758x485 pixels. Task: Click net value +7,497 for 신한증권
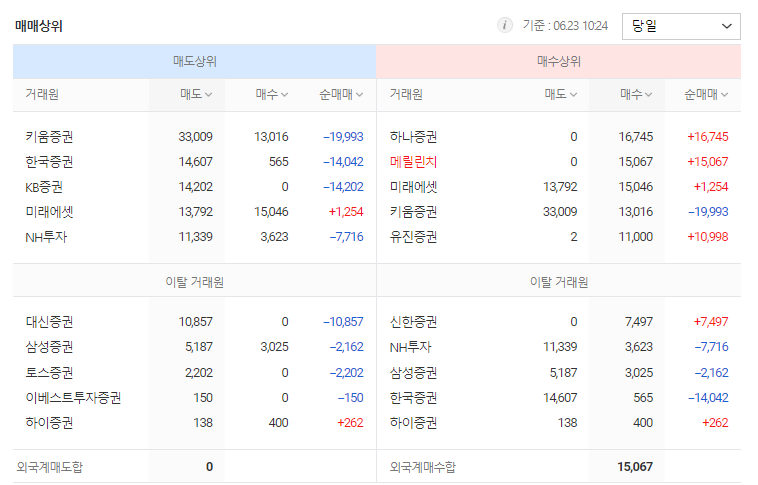click(711, 322)
